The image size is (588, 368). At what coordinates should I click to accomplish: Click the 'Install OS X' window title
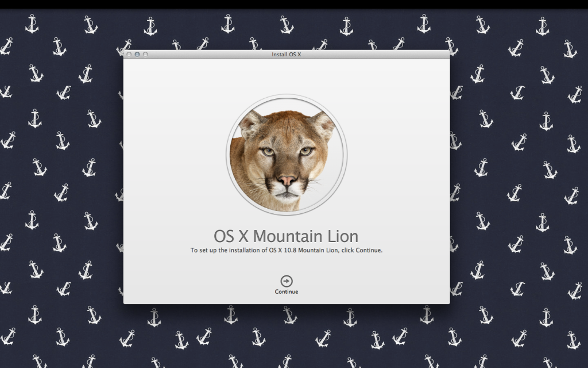pos(287,55)
